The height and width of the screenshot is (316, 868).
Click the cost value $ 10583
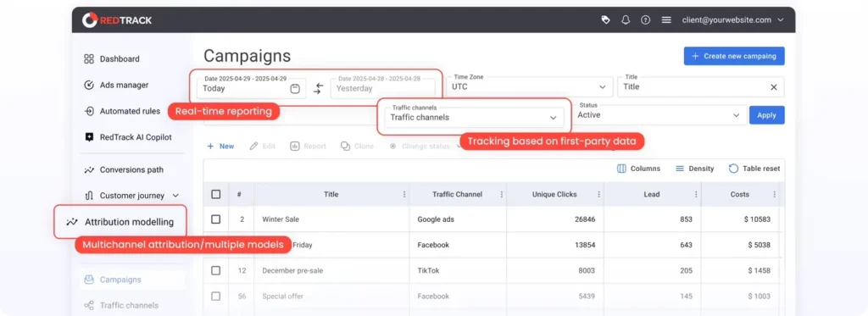[x=757, y=219]
